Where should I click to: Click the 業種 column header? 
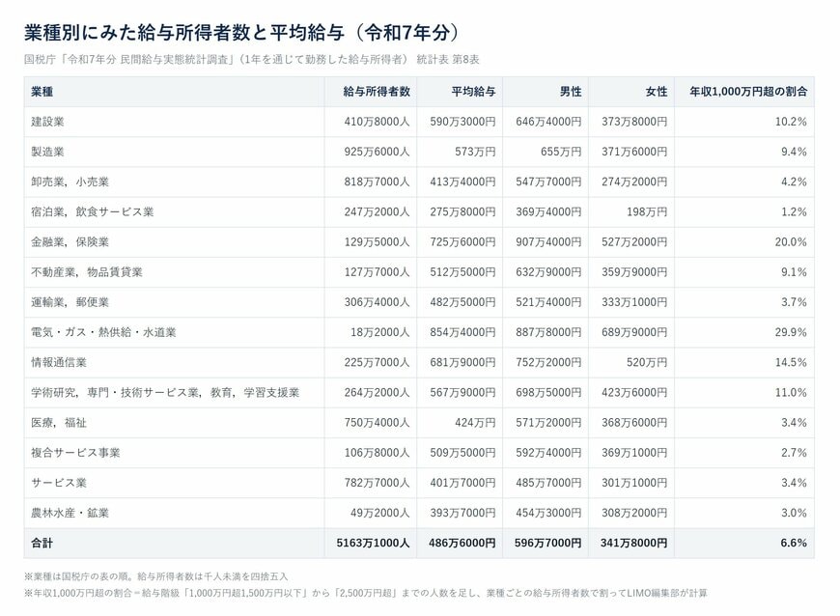coord(42,92)
